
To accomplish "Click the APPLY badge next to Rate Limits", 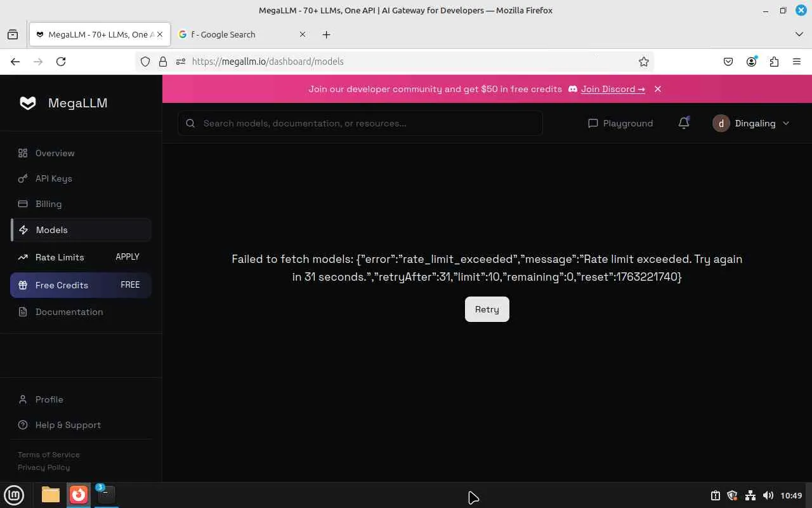I will click(x=128, y=257).
